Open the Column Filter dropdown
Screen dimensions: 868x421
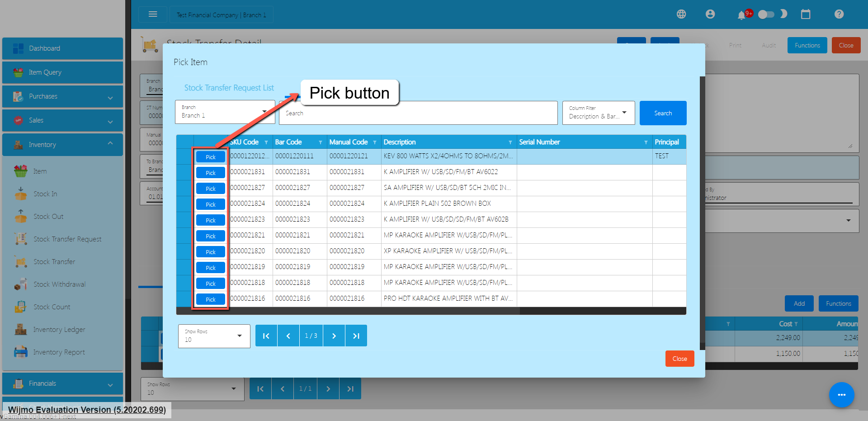(x=598, y=113)
